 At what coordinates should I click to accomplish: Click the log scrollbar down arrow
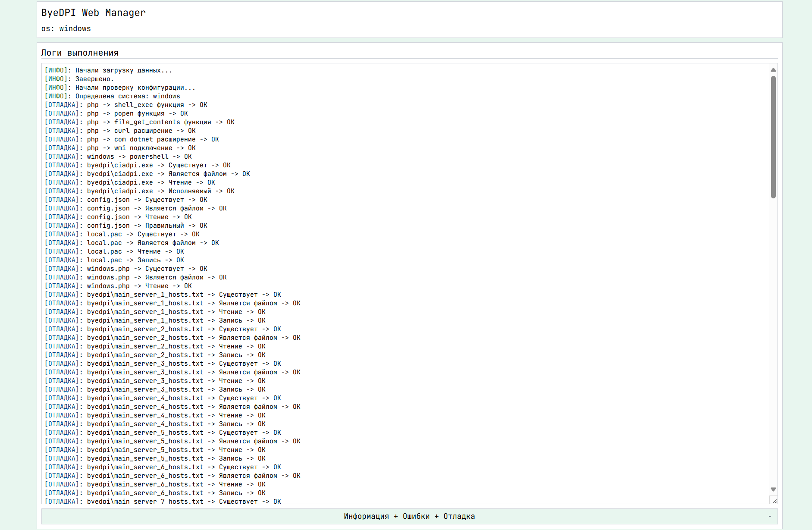point(773,489)
